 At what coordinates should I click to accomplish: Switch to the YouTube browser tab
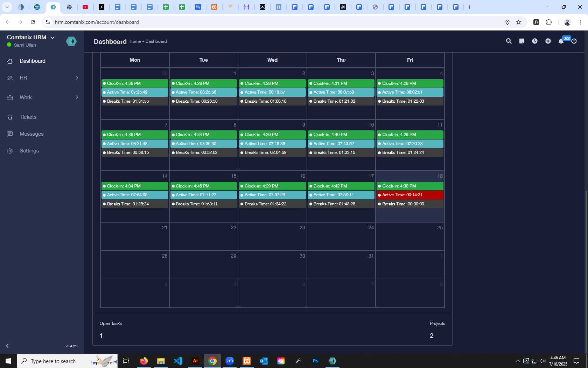coord(85,7)
